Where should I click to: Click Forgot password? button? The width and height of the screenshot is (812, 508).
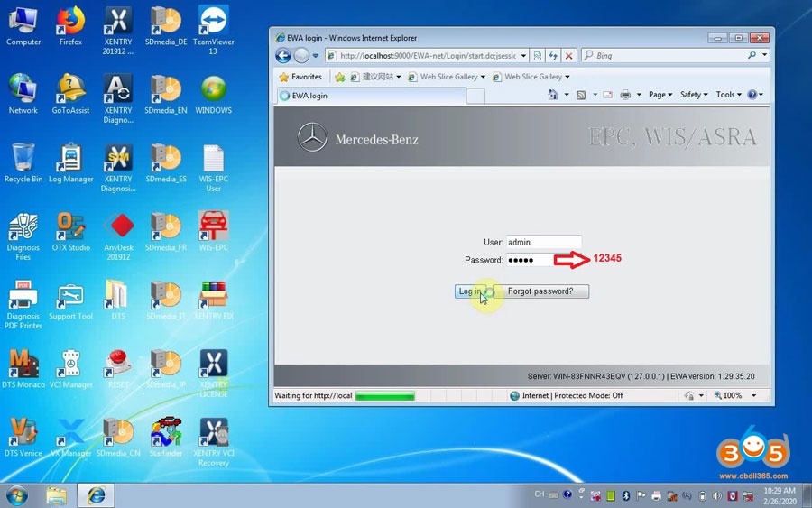pyautogui.click(x=540, y=291)
